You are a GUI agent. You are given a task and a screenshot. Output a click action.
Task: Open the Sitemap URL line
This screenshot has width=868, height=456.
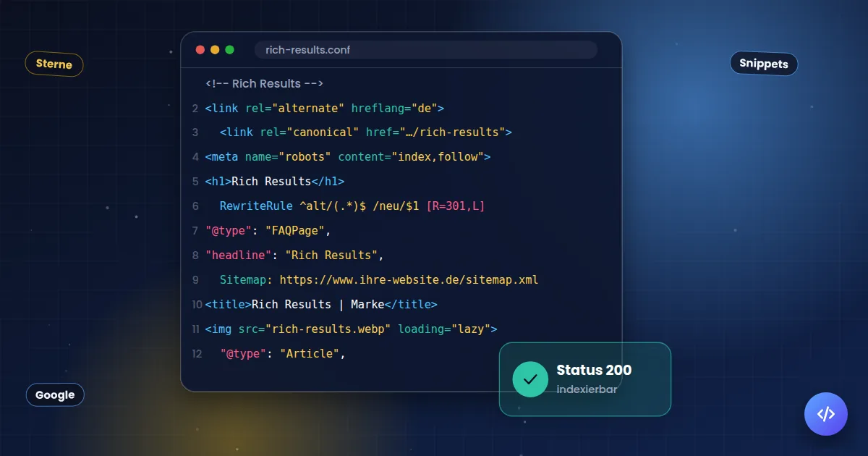point(379,280)
